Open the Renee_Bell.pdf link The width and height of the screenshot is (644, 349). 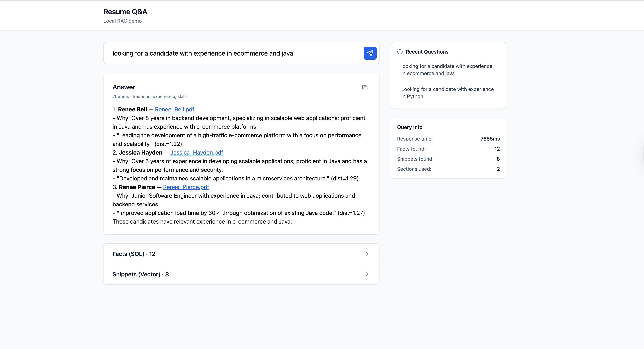click(x=174, y=109)
